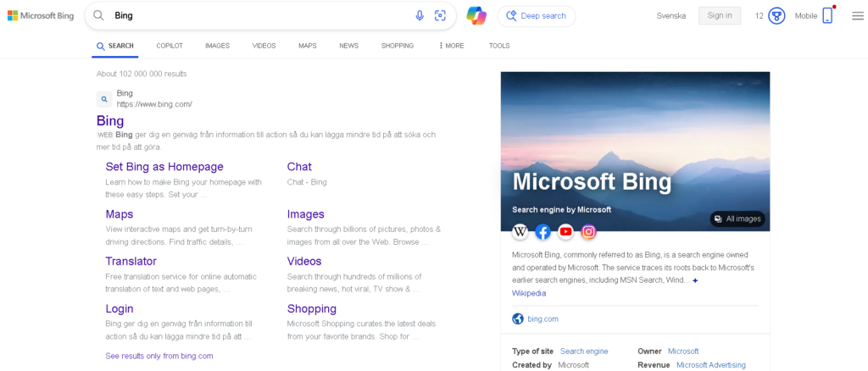Image resolution: width=868 pixels, height=371 pixels.
Task: Open the Wikipedia round icon
Action: 520,232
